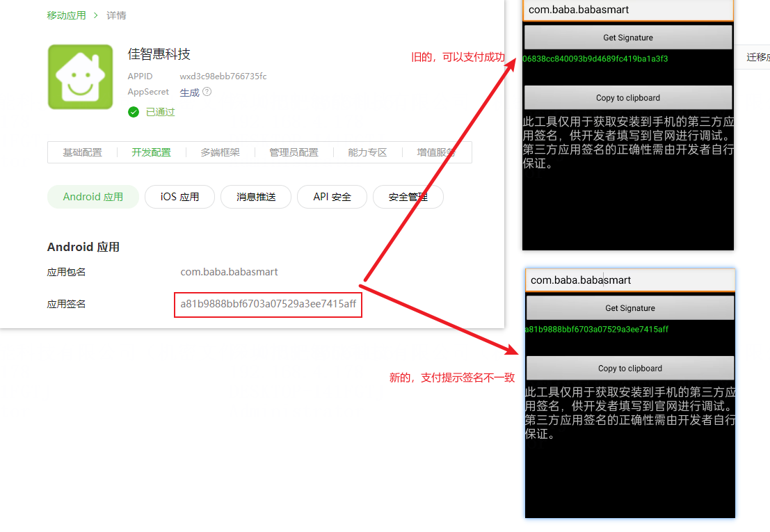Click the 佳智惠科技 app title
Screen dimensions: 770x532
159,54
